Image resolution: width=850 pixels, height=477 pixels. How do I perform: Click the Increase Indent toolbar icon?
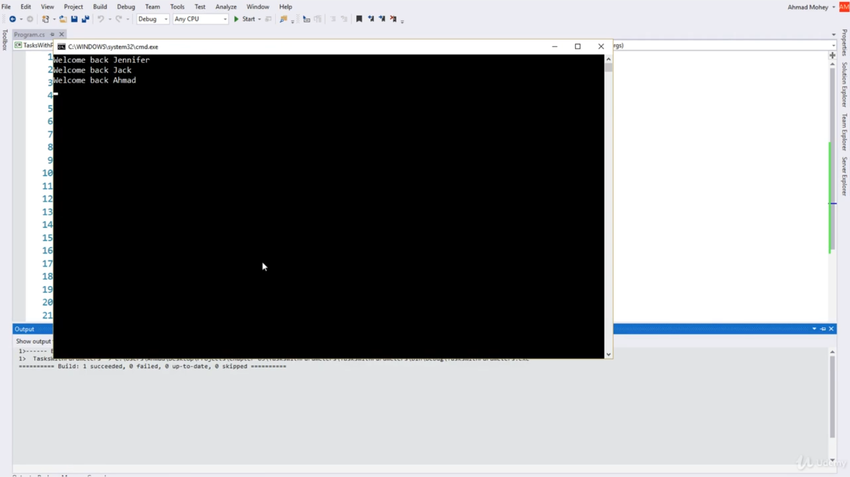(344, 19)
